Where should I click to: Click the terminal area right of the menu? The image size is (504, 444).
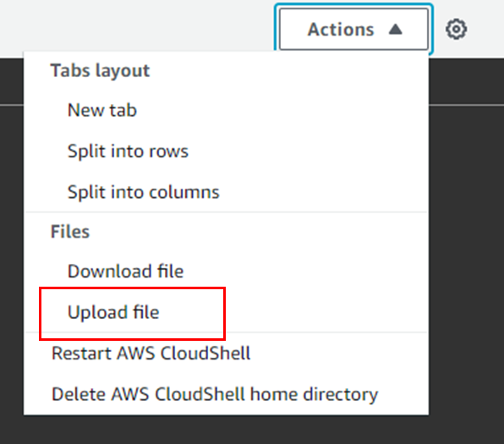coord(466,257)
